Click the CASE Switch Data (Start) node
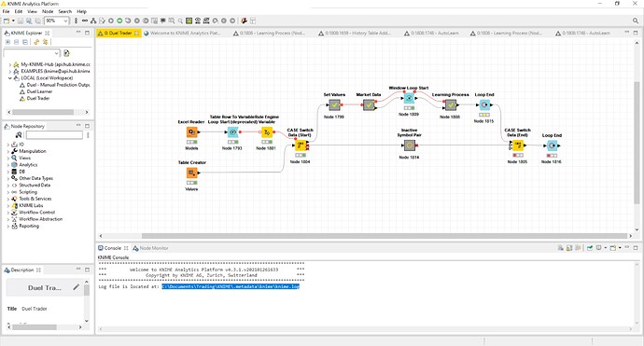This screenshot has height=346, width=644. [x=300, y=145]
